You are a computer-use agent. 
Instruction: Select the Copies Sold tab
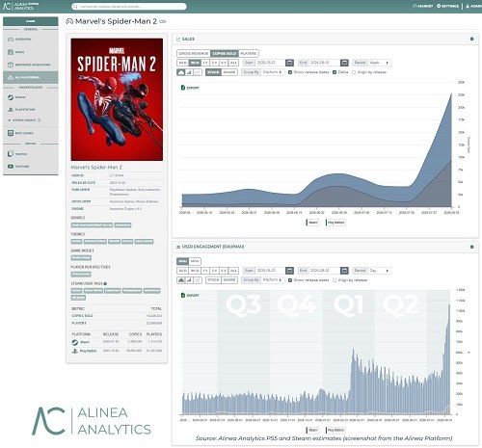pyautogui.click(x=225, y=53)
